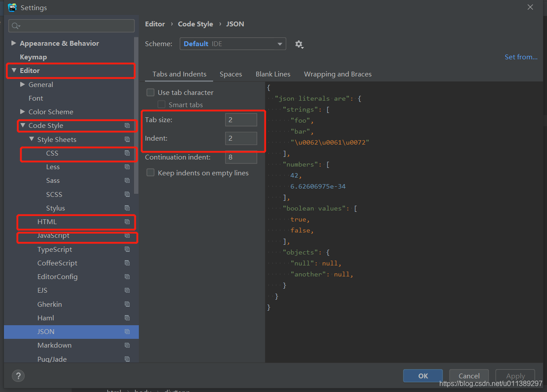Viewport: 547px width, 392px height.
Task: Enable the Use tab character checkbox
Action: [150, 92]
